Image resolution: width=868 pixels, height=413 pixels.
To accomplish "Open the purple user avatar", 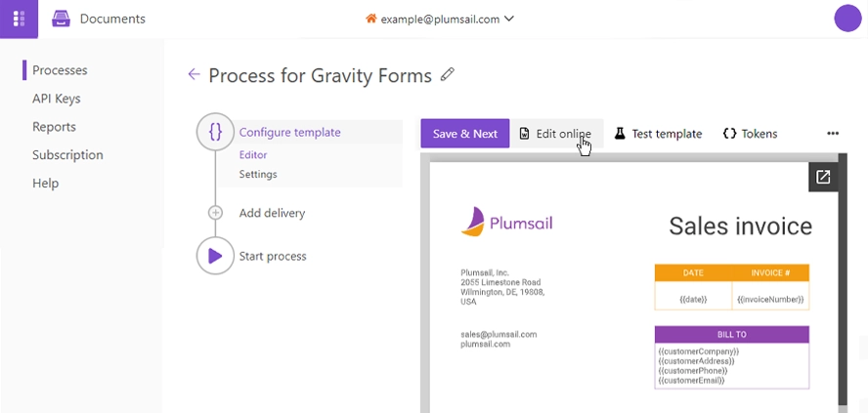I will tap(847, 19).
